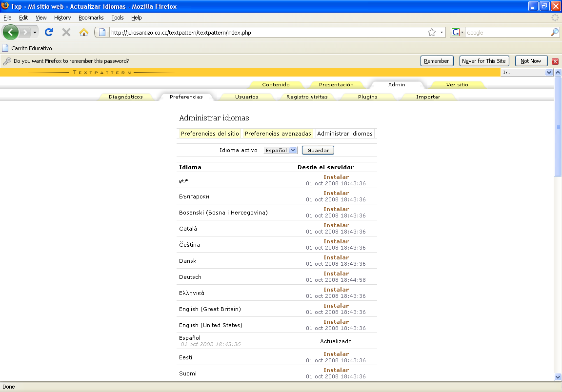The image size is (562, 392).
Task: Close the password notification bar
Action: click(x=555, y=61)
